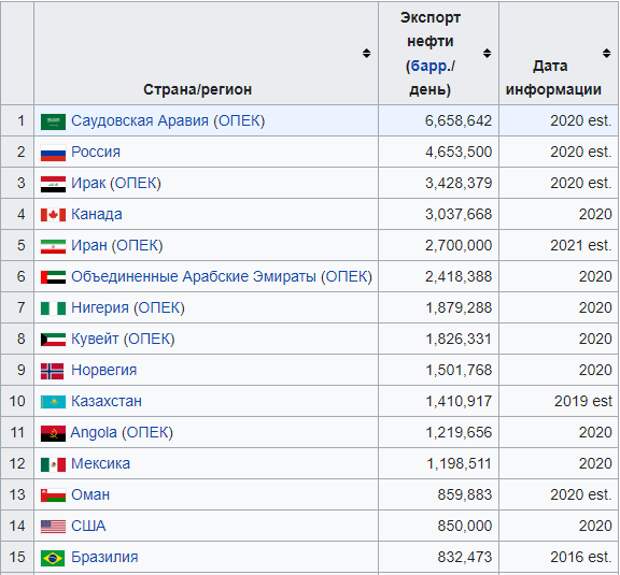Screen dimensions: 620x575
Task: Sort by Дата информации column arrows
Action: 607,53
